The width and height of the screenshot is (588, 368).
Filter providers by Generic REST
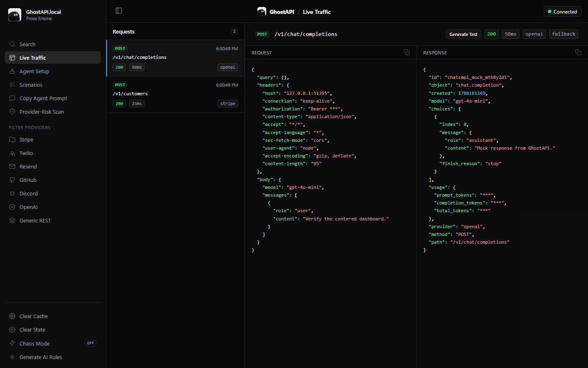coord(53,220)
